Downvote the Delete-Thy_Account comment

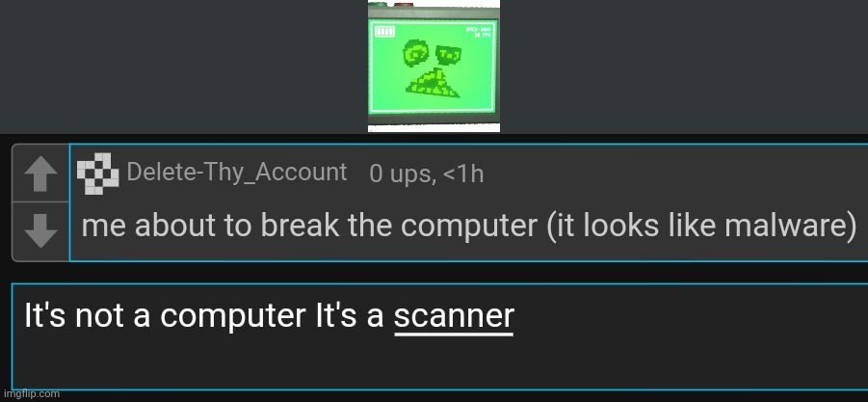click(x=41, y=231)
